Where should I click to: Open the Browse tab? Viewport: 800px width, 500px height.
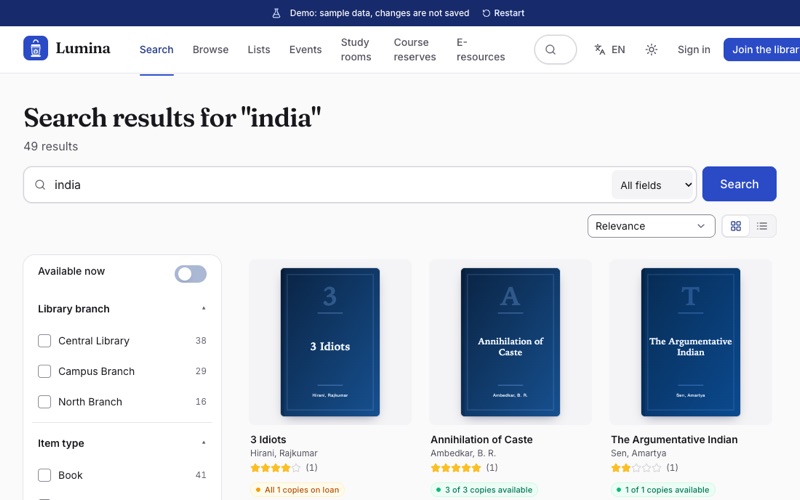[210, 49]
